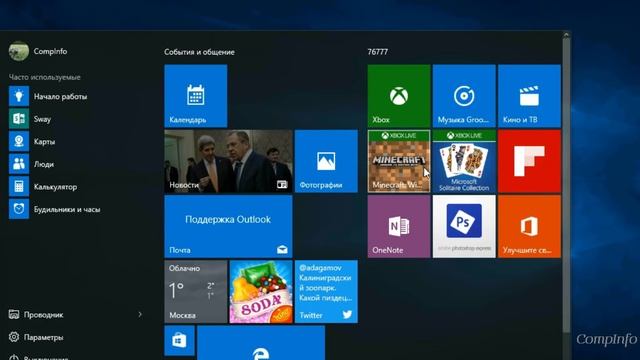
Task: Open the Twitter tile
Action: click(x=326, y=292)
